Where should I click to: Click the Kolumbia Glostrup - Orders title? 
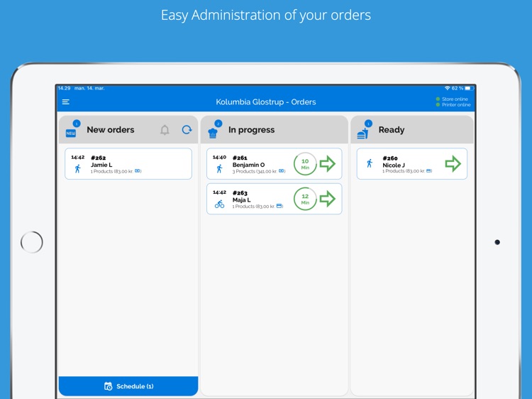tap(266, 102)
